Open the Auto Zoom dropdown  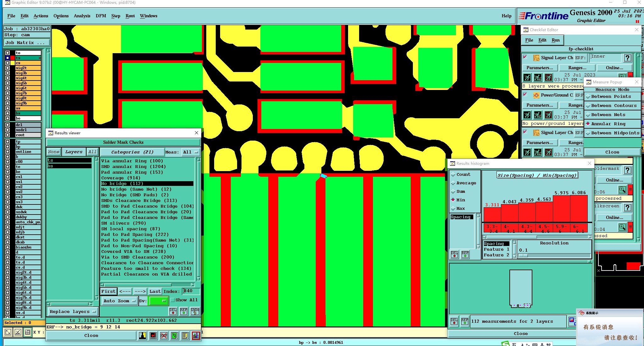[119, 301]
